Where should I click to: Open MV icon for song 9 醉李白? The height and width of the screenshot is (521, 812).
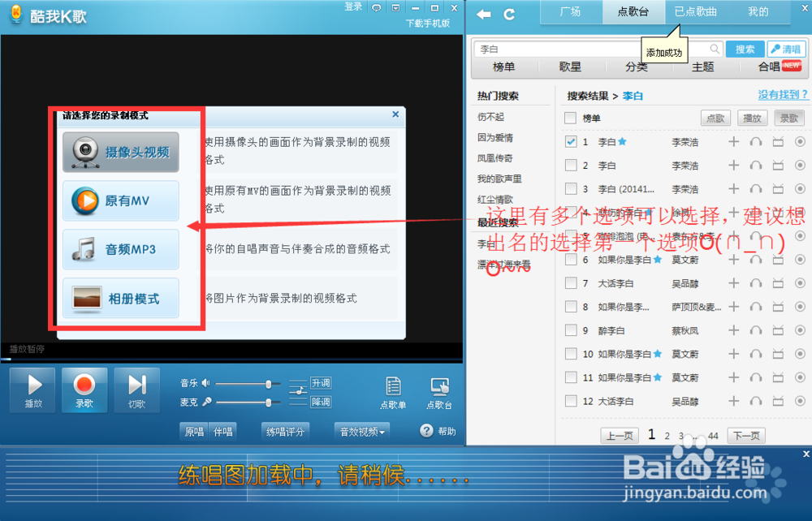pos(778,330)
